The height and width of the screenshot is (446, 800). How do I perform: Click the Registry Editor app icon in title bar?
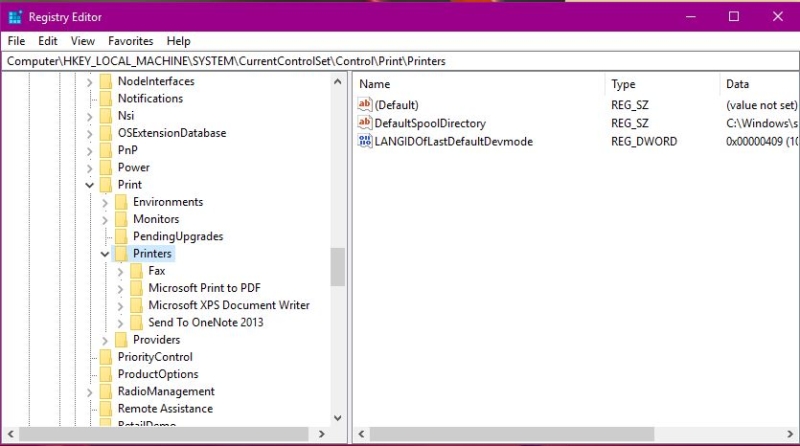pyautogui.click(x=15, y=17)
